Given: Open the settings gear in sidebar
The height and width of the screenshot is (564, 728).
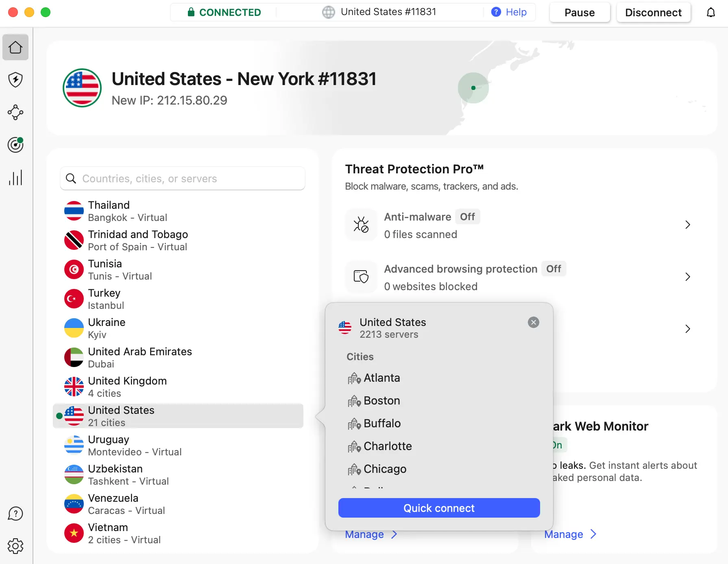Looking at the screenshot, I should [x=15, y=546].
